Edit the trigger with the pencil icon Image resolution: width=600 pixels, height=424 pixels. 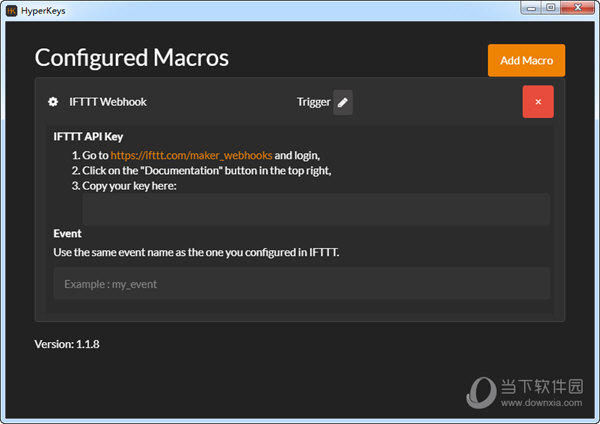[x=343, y=102]
